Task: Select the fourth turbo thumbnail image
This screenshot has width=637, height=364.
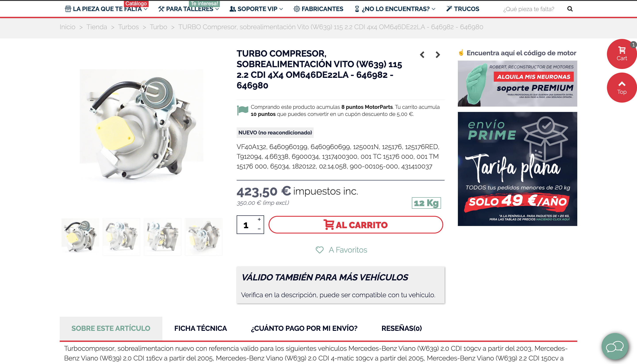Action: [203, 236]
